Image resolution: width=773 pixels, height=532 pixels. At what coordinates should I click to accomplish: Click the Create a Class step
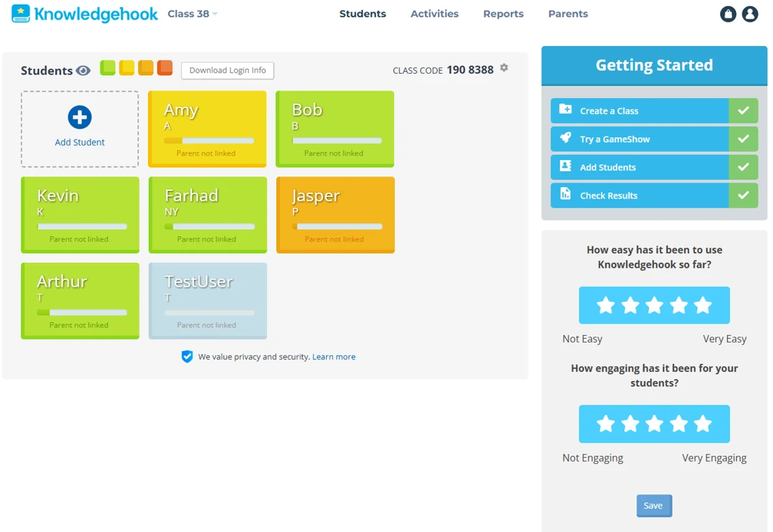click(x=654, y=111)
